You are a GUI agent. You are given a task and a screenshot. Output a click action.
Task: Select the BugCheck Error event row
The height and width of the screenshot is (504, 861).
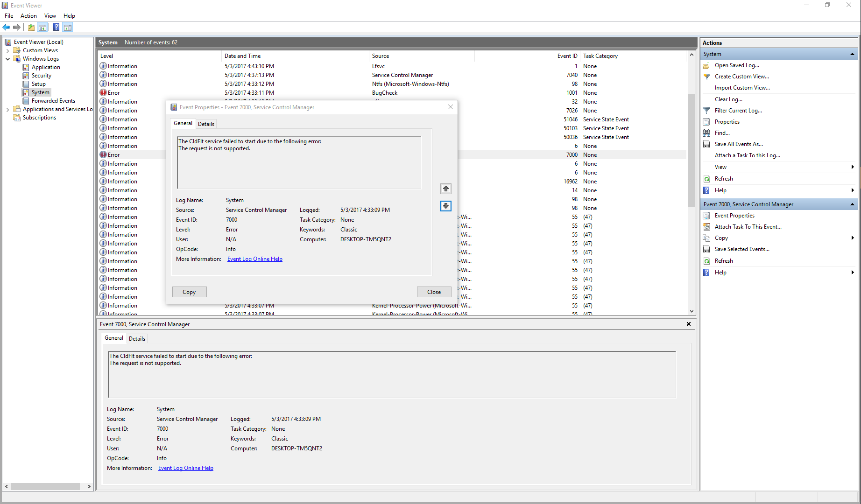tap(392, 93)
